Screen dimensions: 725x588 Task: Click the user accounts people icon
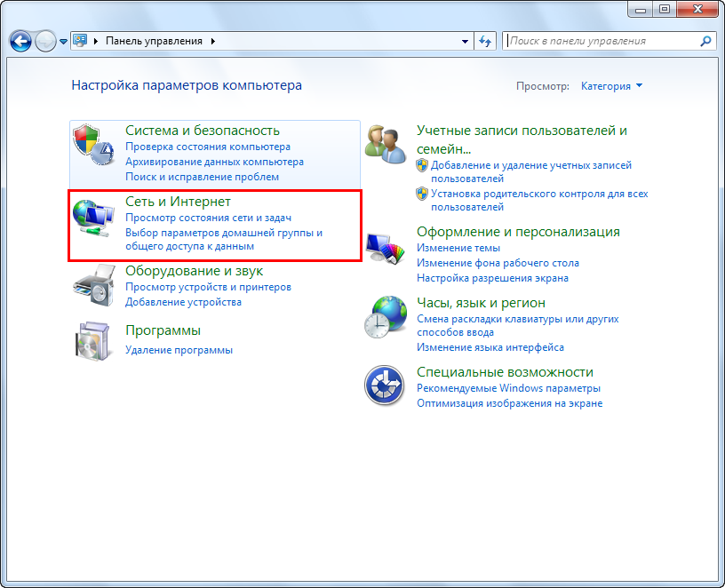point(386,144)
